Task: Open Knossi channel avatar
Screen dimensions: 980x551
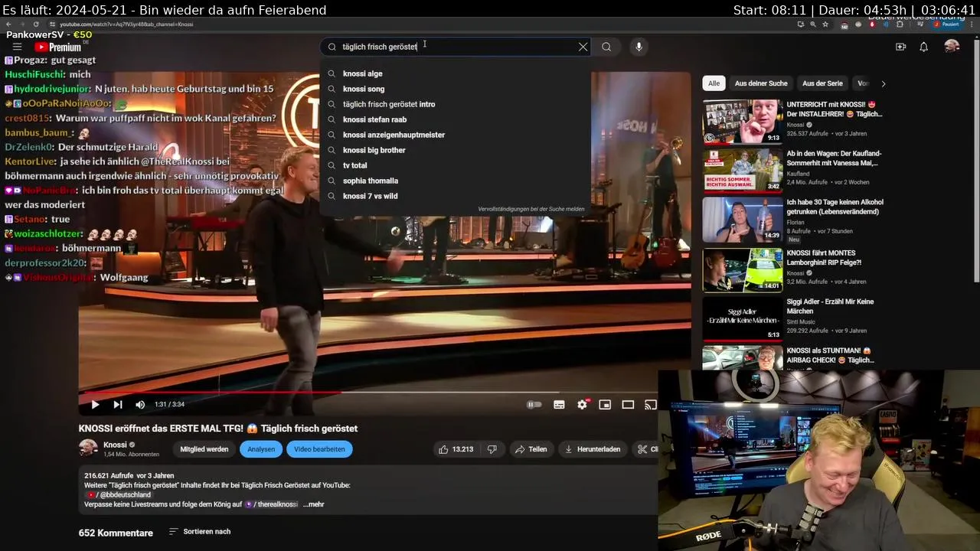Action: click(x=88, y=448)
